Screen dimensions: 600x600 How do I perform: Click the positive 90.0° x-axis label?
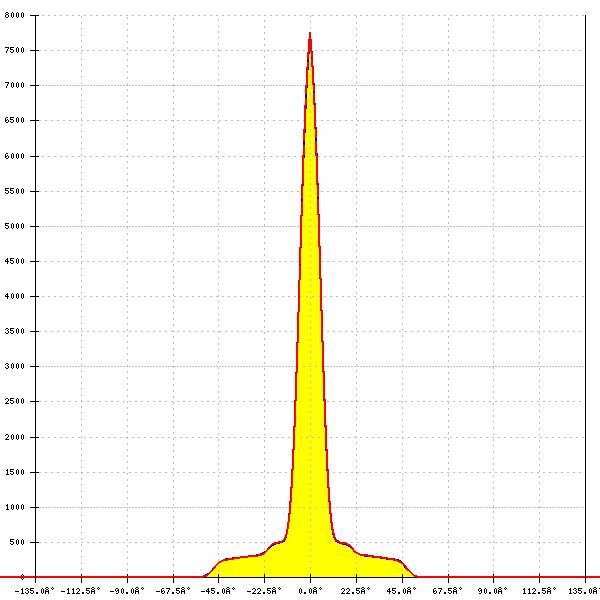click(x=493, y=591)
